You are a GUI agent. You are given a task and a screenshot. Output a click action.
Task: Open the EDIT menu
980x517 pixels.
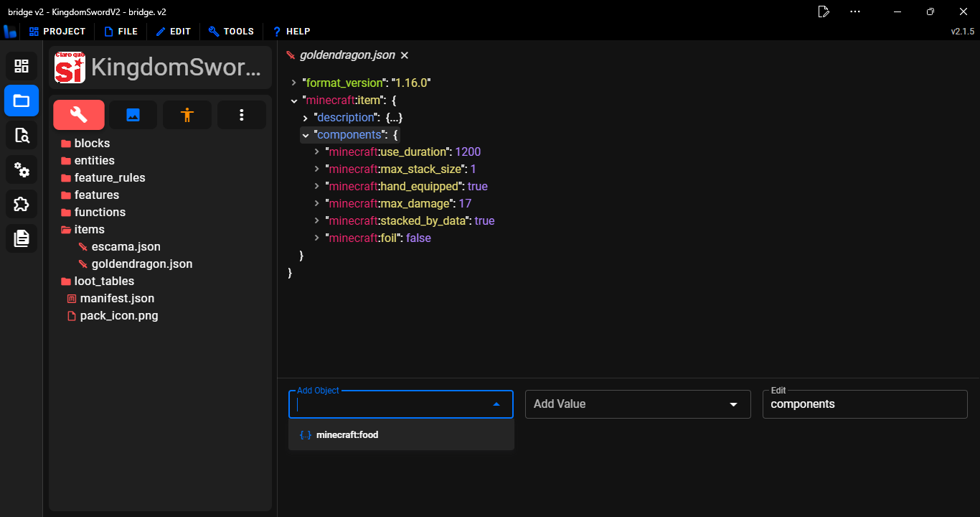173,31
